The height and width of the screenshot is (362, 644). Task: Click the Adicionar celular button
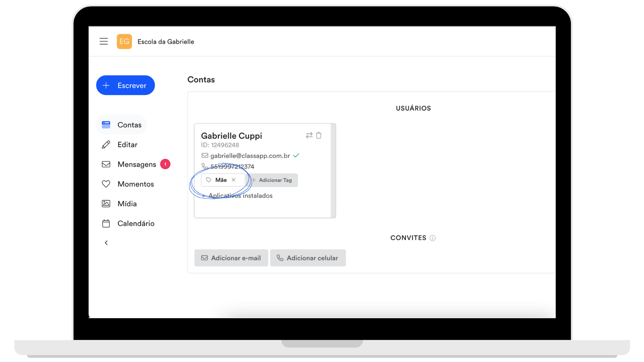(308, 258)
